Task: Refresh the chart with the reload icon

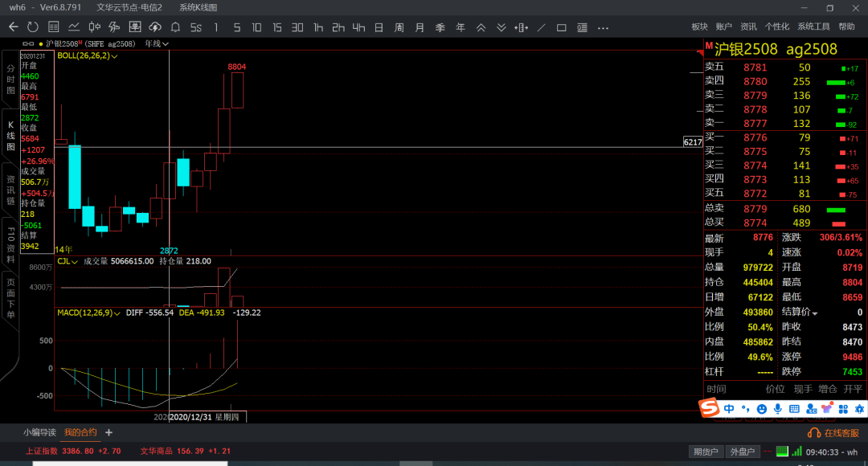Action: (33, 27)
